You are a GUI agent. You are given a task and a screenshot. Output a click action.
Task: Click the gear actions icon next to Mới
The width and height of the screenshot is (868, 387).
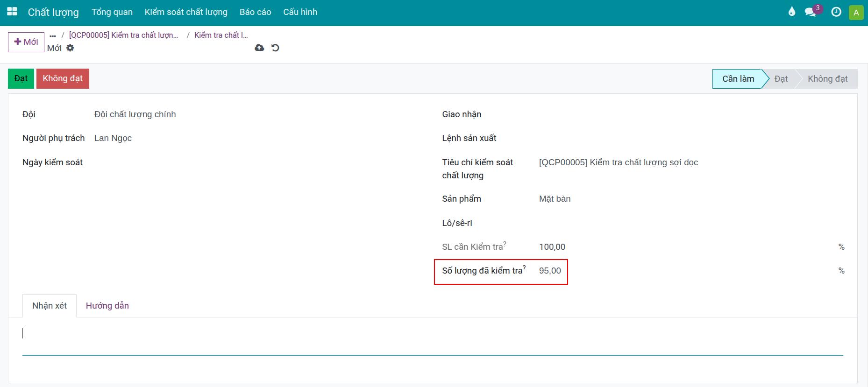70,48
